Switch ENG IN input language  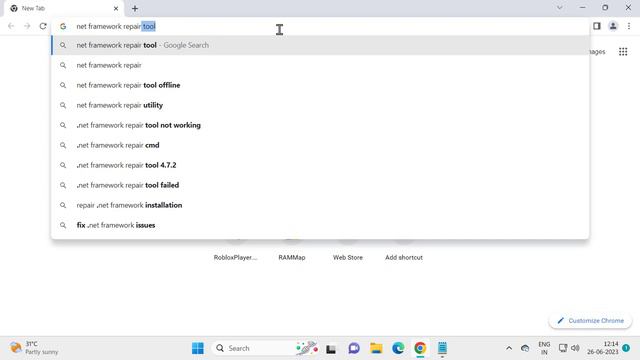point(544,348)
